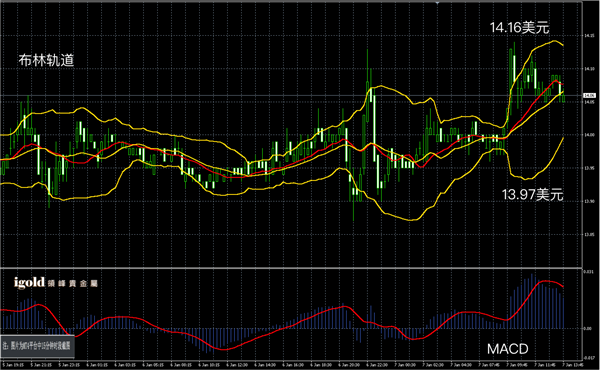Click the MACD label text
Screen dimensions: 600x370
tap(507, 349)
